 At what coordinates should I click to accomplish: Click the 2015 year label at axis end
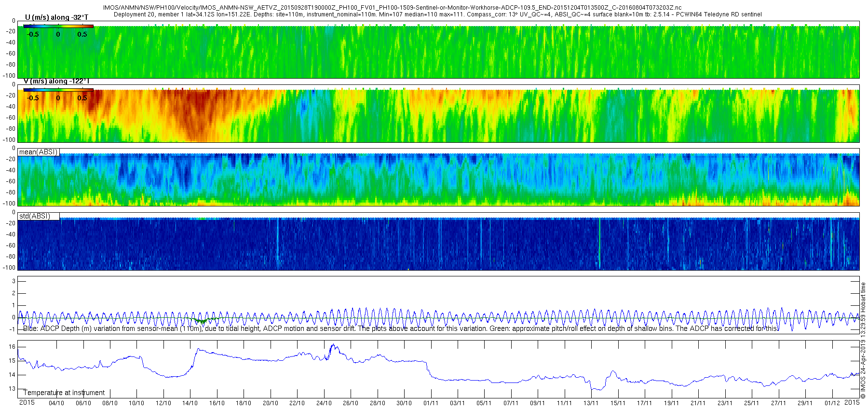coord(852,403)
